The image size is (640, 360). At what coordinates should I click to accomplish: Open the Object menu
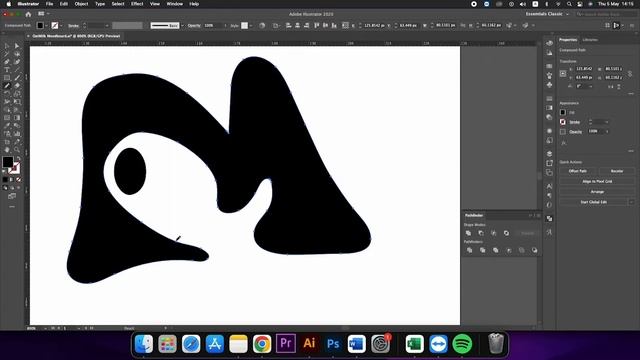[81, 4]
